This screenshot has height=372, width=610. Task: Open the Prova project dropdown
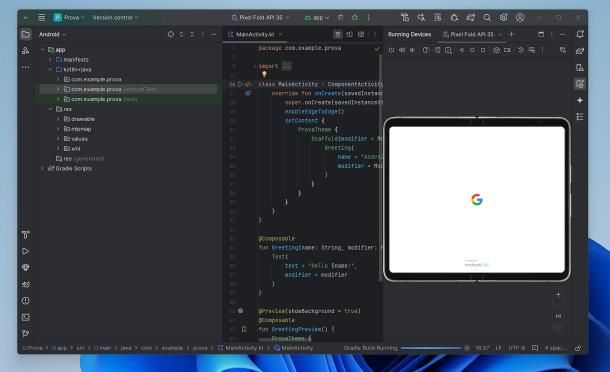coord(69,18)
